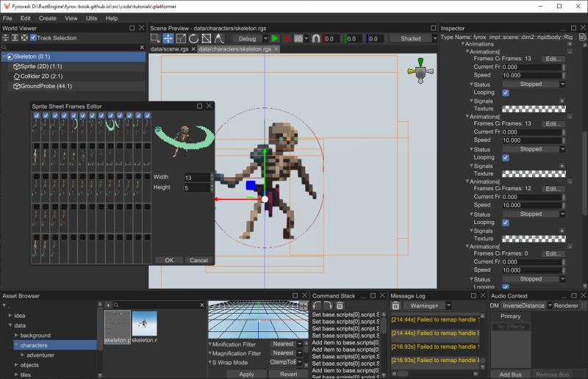This screenshot has width=588, height=379.
Task: Click the Width field showing 13
Action: pyautogui.click(x=197, y=177)
